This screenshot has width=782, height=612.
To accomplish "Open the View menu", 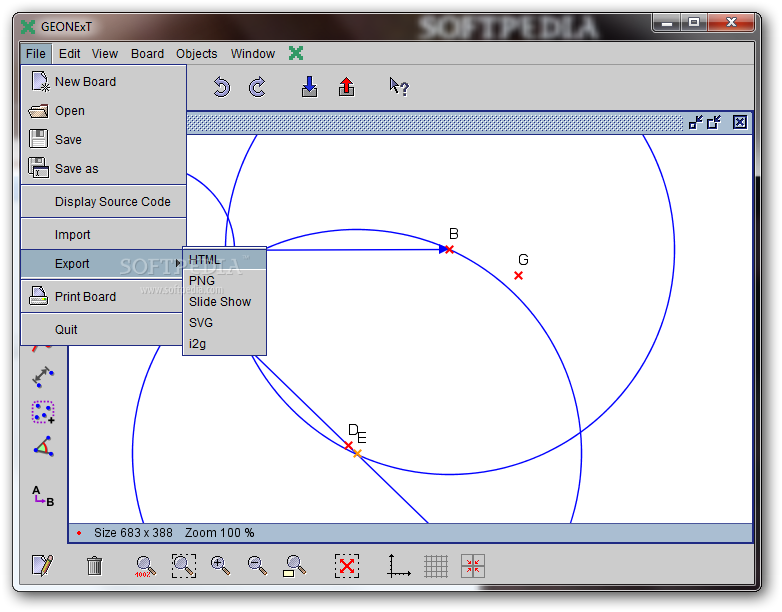I will 105,53.
